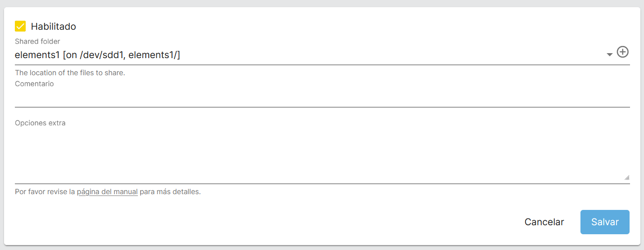This screenshot has width=644, height=250.
Task: Add a new shared folder with plus icon
Action: point(622,52)
